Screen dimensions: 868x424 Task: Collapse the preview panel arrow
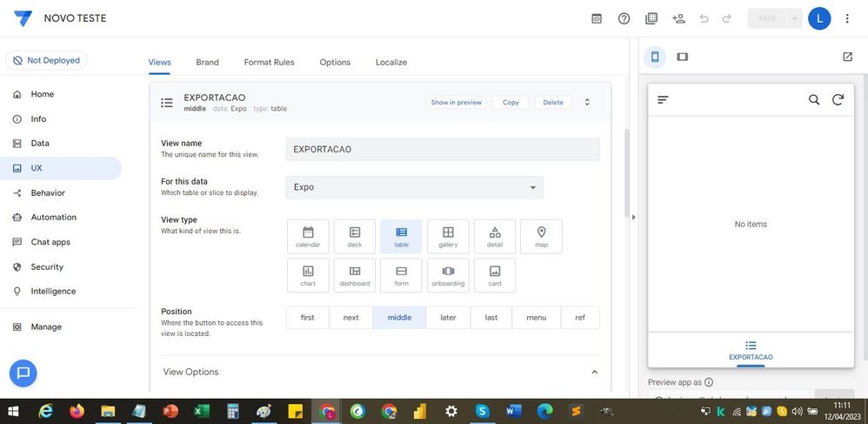pos(634,218)
